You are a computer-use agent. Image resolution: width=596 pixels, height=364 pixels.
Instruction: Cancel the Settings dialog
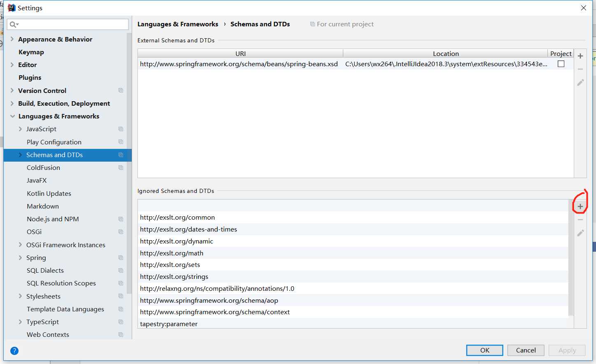pyautogui.click(x=526, y=350)
